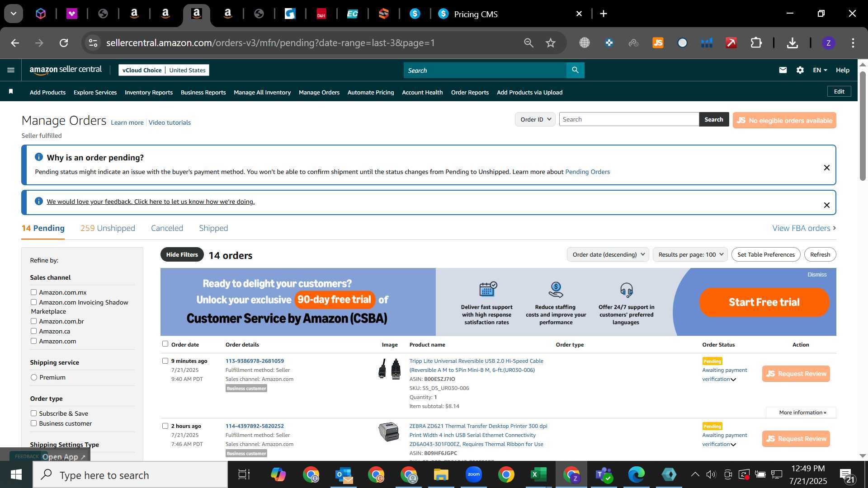
Task: Open Manage All Inventory in the nav bar
Action: pos(262,92)
